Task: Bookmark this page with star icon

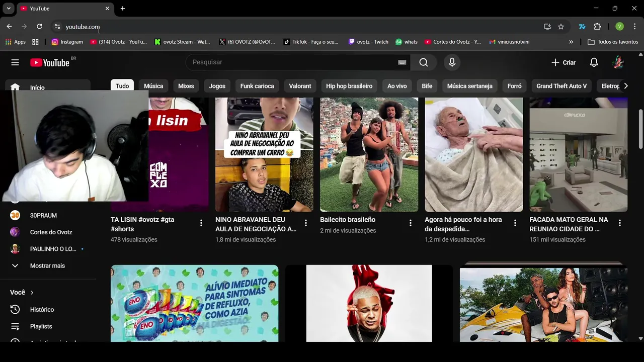Action: [561, 27]
